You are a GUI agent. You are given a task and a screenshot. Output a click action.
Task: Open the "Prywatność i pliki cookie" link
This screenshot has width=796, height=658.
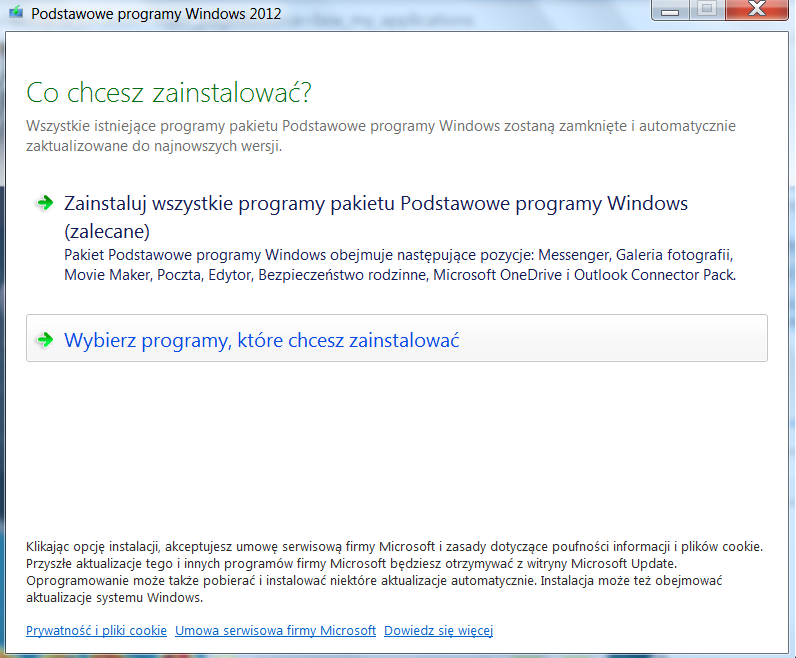(96, 630)
